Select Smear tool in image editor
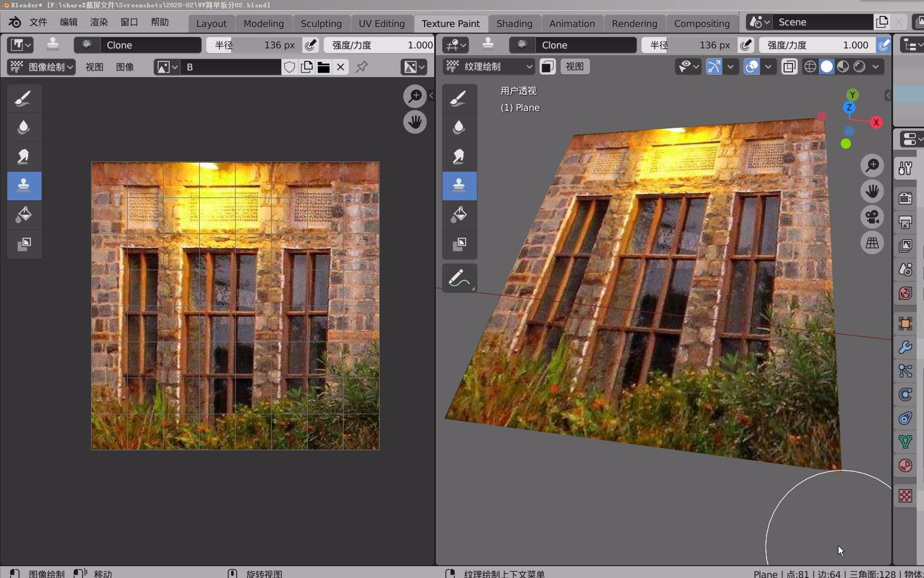This screenshot has width=924, height=578. point(24,156)
